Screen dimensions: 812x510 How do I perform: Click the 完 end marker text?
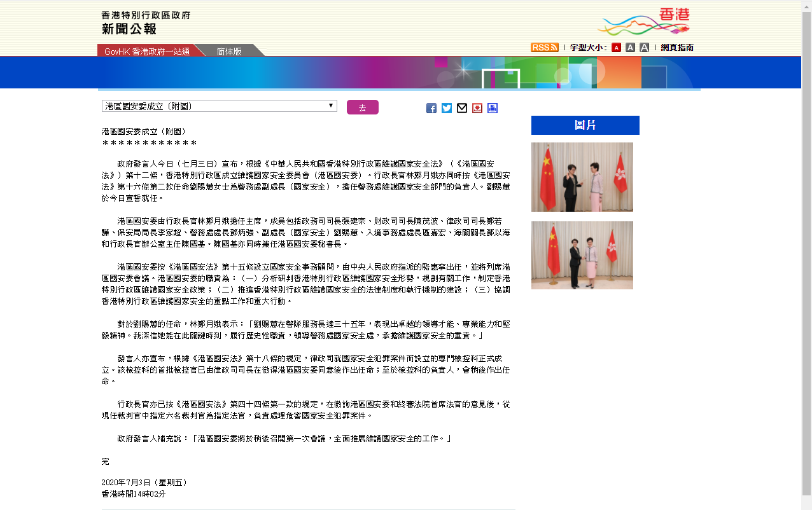106,461
